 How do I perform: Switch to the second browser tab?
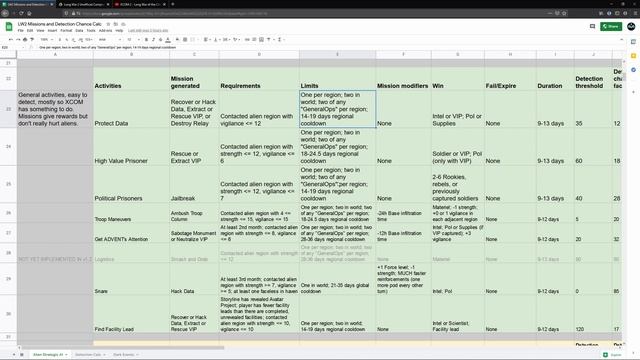coord(83,4)
